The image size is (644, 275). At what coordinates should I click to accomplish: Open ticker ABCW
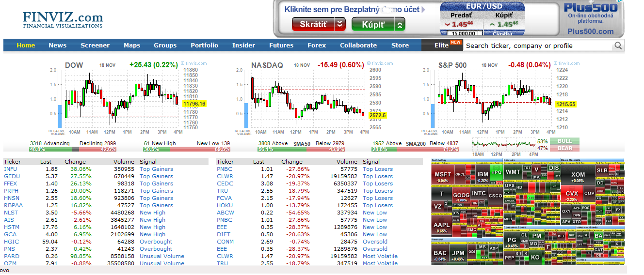click(225, 213)
